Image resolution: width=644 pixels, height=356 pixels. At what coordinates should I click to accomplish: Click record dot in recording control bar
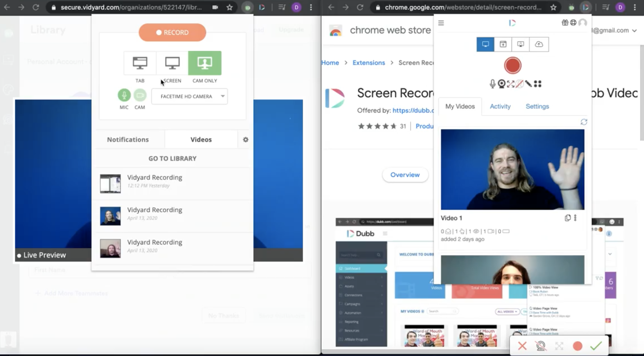click(578, 346)
